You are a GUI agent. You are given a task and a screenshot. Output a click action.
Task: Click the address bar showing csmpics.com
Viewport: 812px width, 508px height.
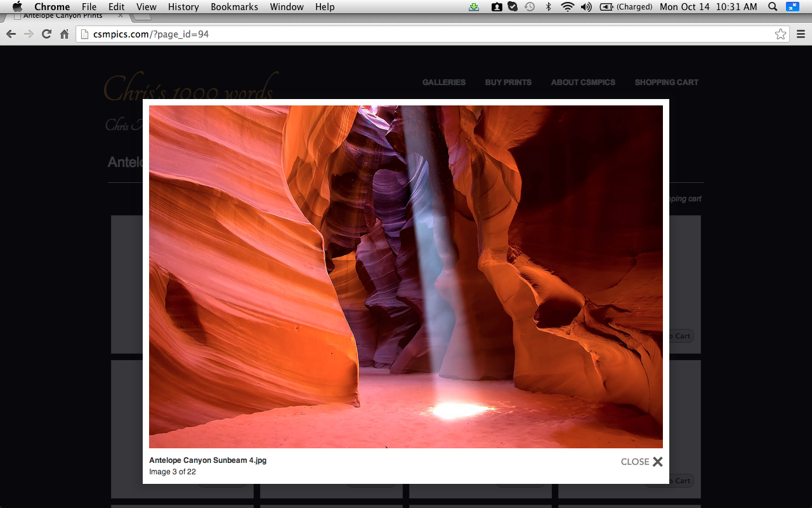coord(433,34)
